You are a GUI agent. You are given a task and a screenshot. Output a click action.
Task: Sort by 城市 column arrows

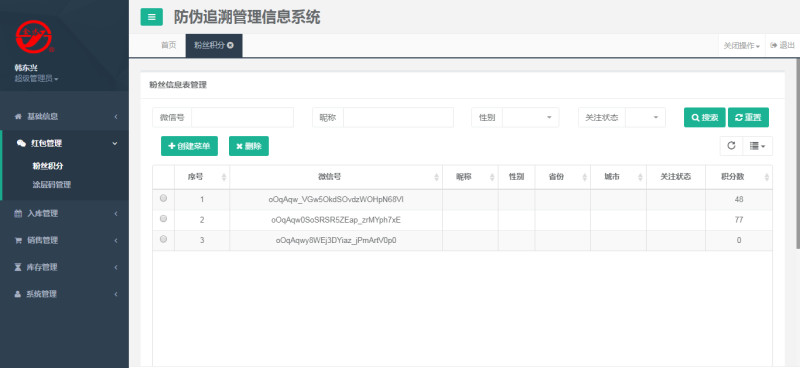pyautogui.click(x=640, y=177)
